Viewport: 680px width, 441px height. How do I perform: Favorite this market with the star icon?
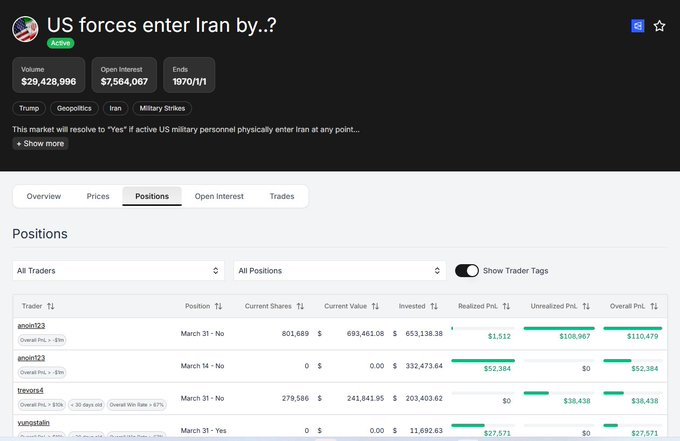coord(659,26)
